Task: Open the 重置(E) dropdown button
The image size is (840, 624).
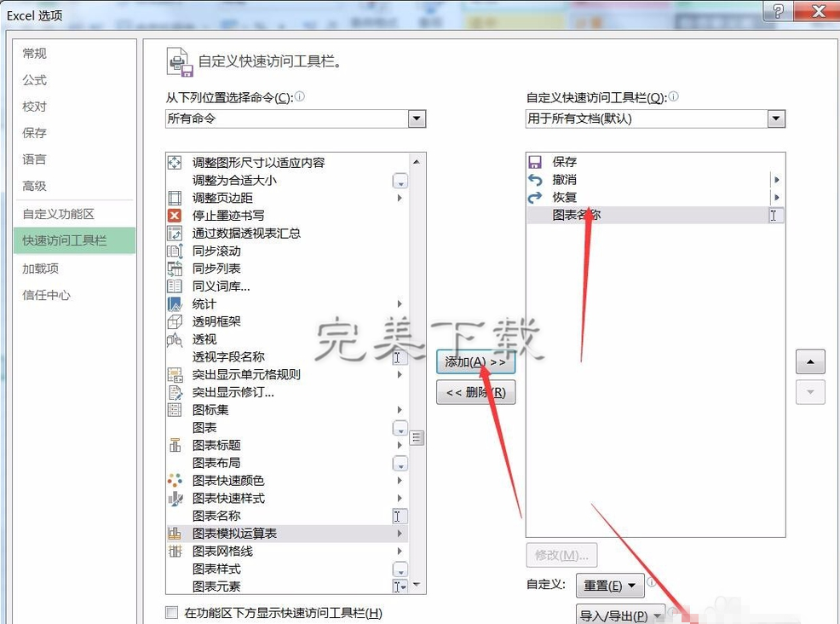Action: pyautogui.click(x=610, y=585)
